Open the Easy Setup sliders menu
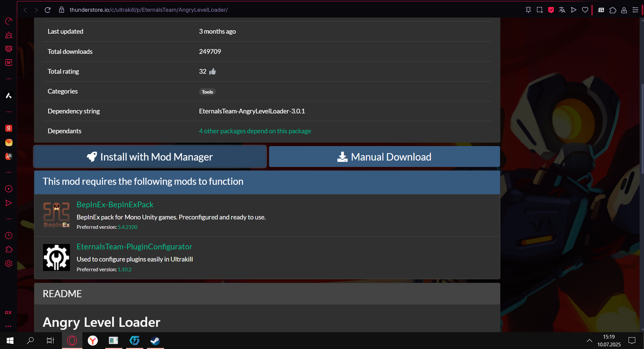 [635, 10]
